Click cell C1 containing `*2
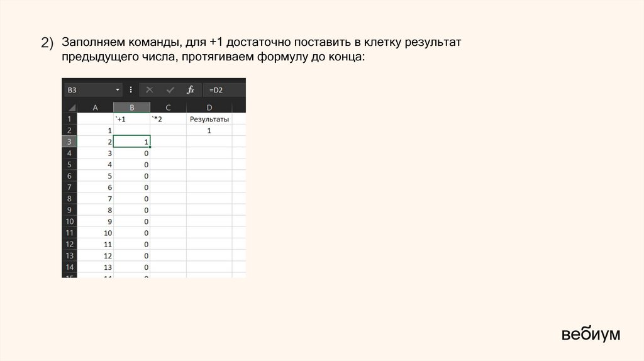The width and height of the screenshot is (644, 361). tap(169, 119)
